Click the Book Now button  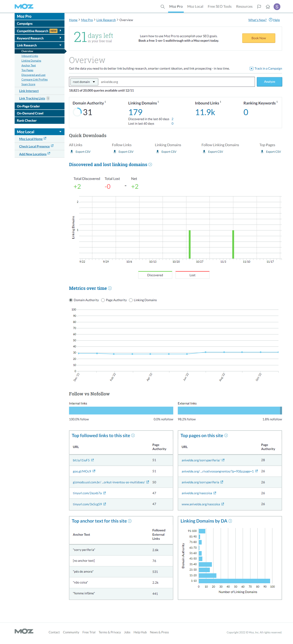click(x=259, y=38)
